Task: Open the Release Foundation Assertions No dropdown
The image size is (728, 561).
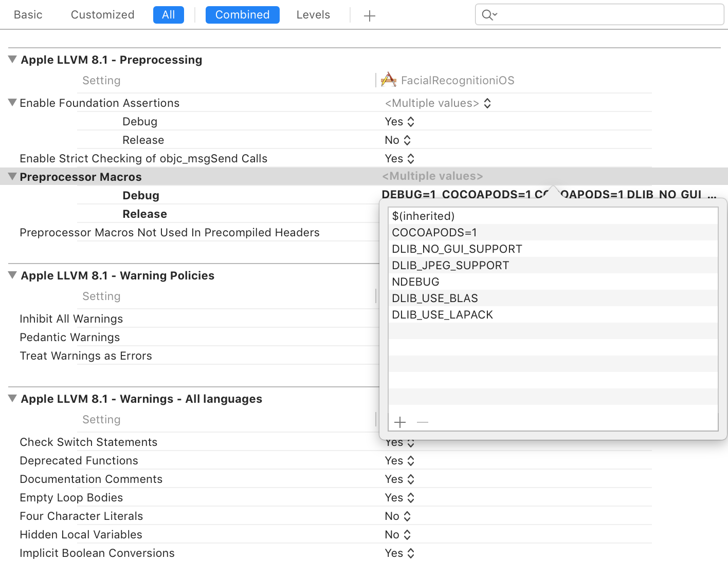Action: (398, 140)
